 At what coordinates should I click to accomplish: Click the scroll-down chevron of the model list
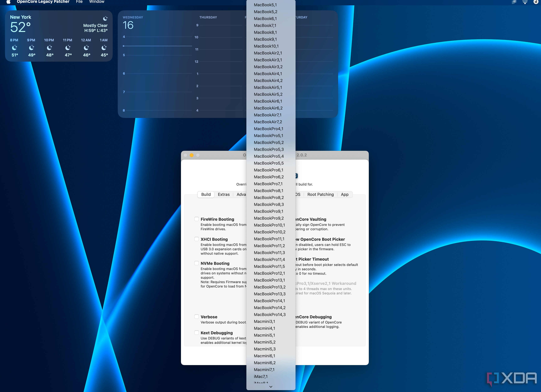(x=271, y=387)
